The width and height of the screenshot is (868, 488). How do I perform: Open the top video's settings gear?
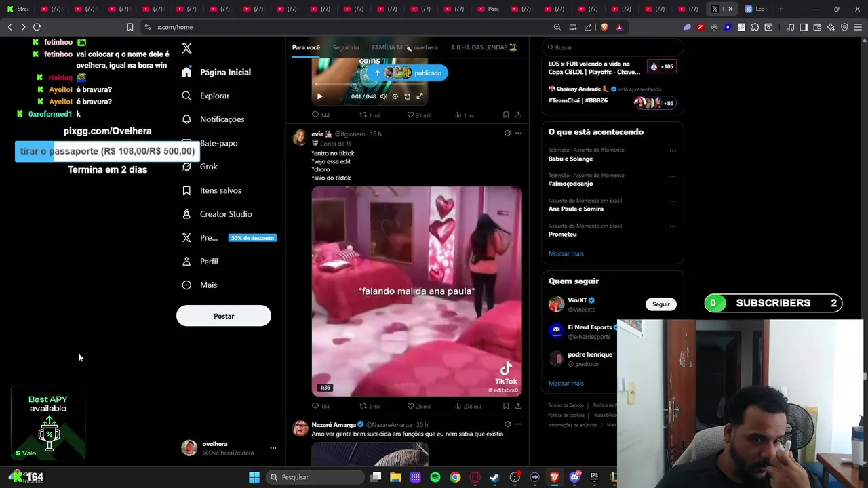click(x=395, y=96)
